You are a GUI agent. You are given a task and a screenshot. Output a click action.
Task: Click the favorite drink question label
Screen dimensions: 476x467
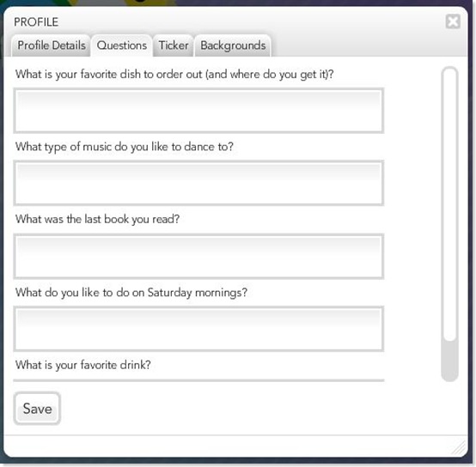click(83, 365)
